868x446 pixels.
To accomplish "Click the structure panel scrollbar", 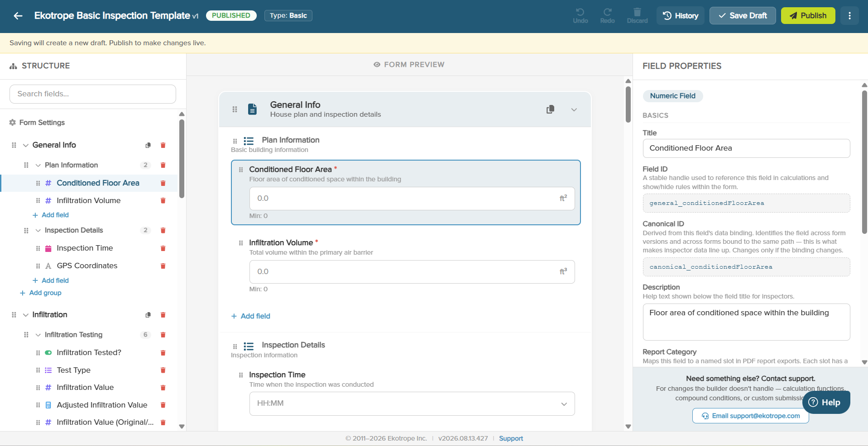I will (x=182, y=158).
